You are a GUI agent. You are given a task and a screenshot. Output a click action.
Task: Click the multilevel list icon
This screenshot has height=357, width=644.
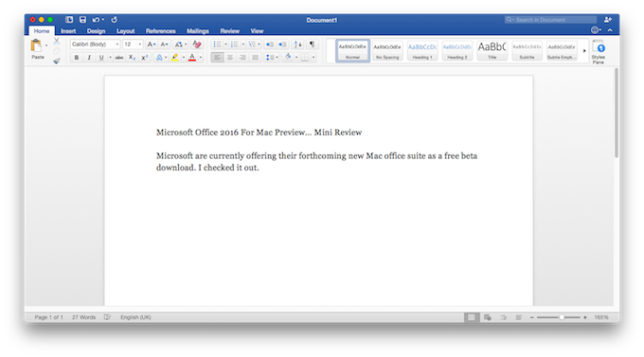click(252, 44)
